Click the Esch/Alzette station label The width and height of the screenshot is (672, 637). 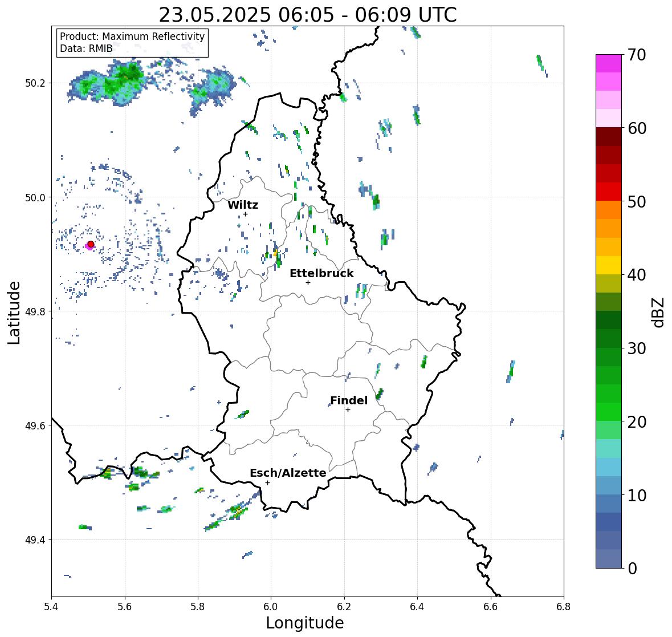point(288,473)
